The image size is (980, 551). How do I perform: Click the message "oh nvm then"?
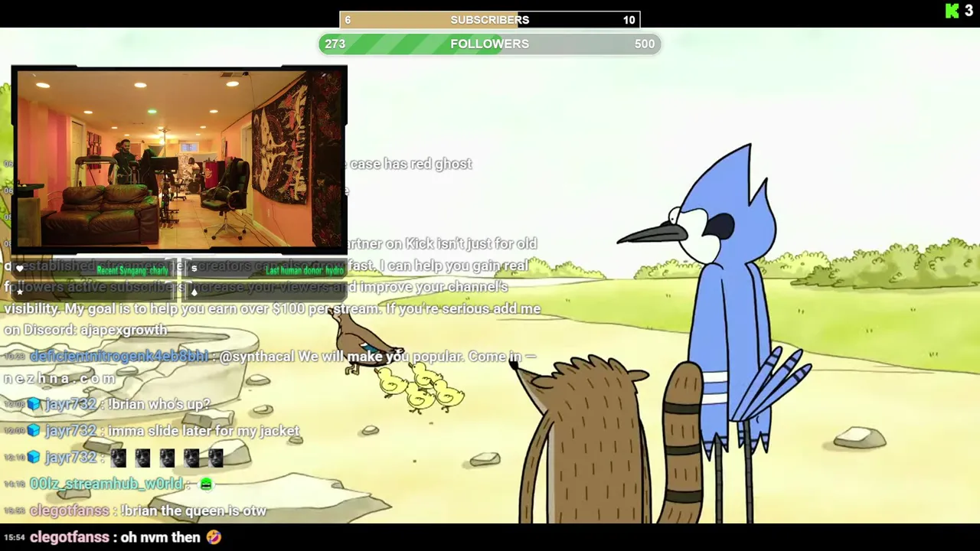pyautogui.click(x=160, y=537)
